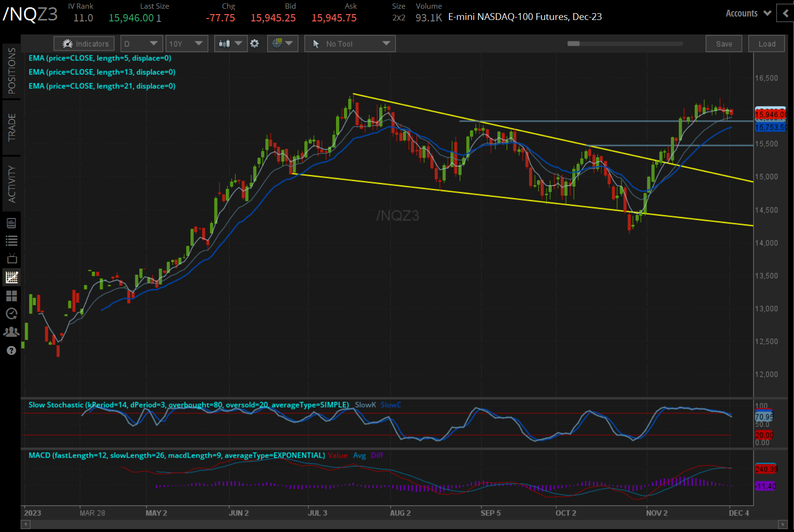Click the right scroll arrow below chart
794x532 pixels.
point(783,524)
